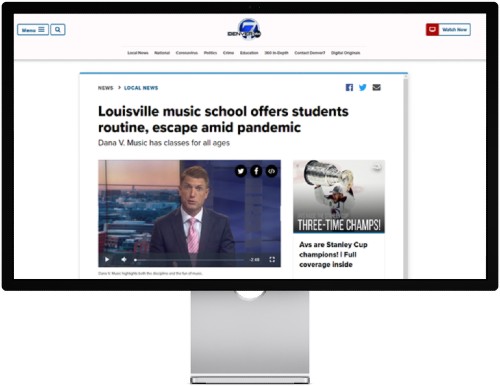
Task: Click embed code icon on video
Action: pyautogui.click(x=271, y=171)
